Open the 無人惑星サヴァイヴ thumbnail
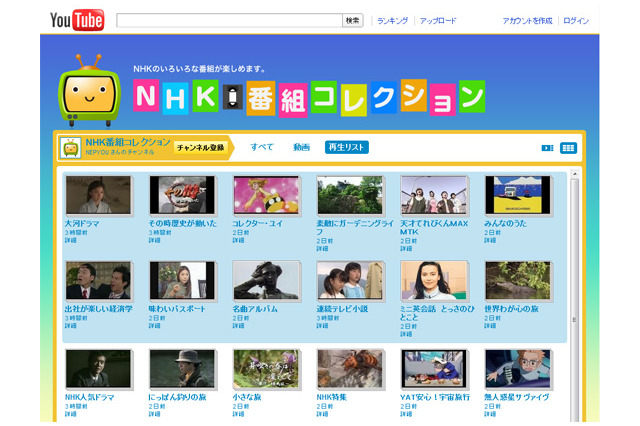The height and width of the screenshot is (426, 640). pos(518,368)
